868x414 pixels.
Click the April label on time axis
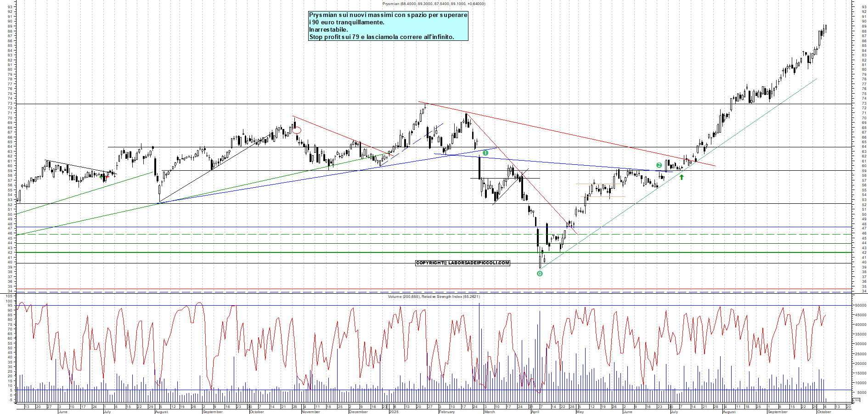coord(535,412)
